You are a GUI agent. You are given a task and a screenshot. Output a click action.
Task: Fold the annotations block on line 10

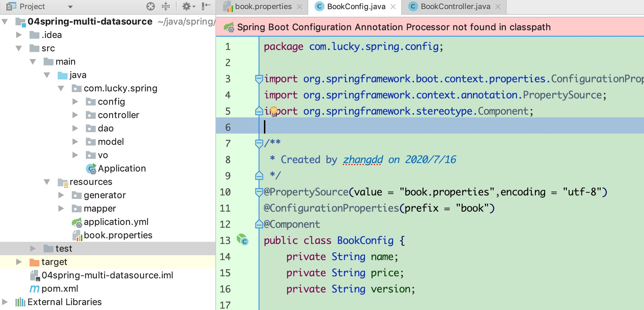259,192
